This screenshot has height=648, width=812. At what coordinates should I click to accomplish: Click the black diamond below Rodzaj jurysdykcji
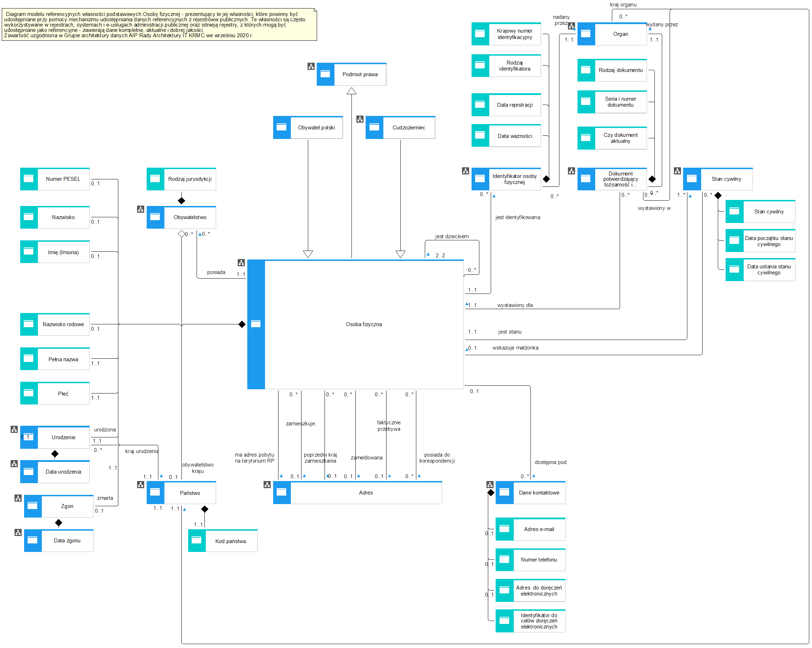click(x=181, y=201)
